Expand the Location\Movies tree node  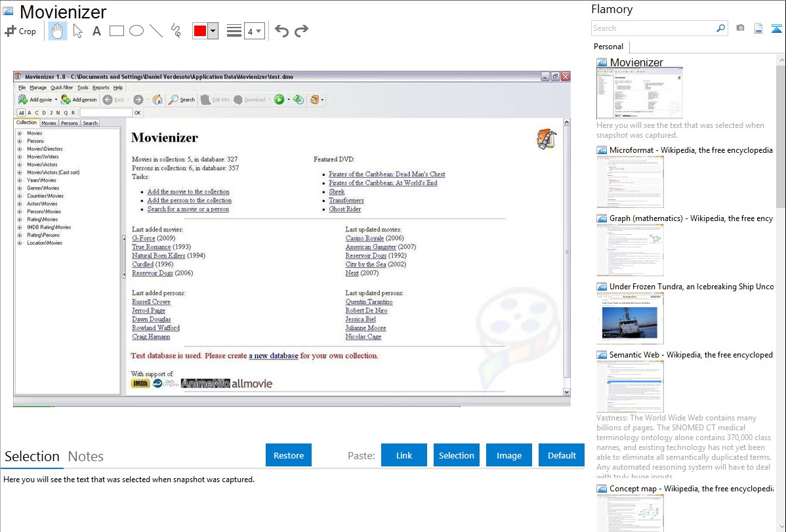[20, 243]
